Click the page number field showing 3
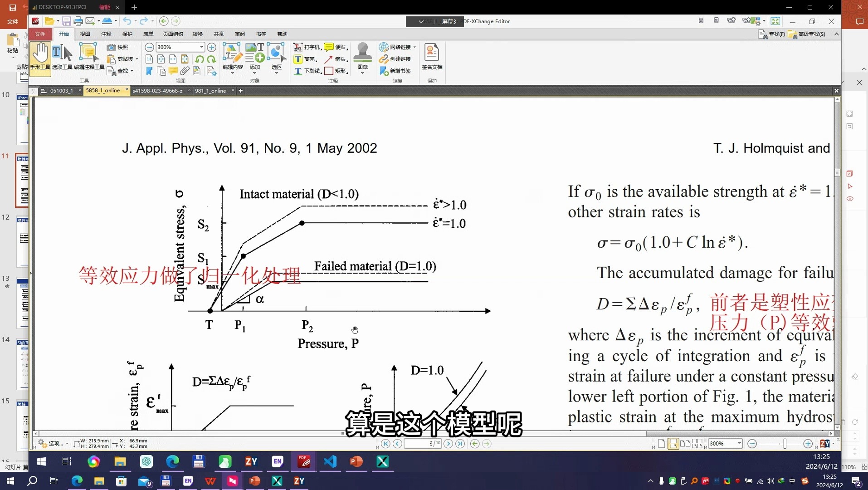The height and width of the screenshot is (490, 868). point(423,444)
